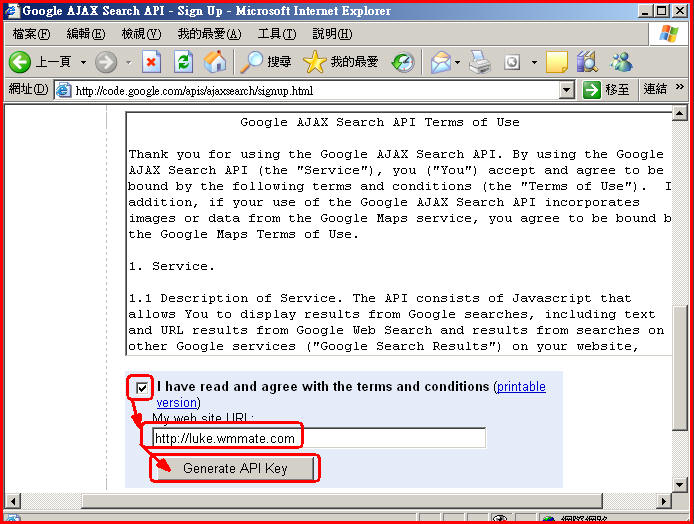
Task: Open the 檔案(F) menu
Action: [x=31, y=34]
